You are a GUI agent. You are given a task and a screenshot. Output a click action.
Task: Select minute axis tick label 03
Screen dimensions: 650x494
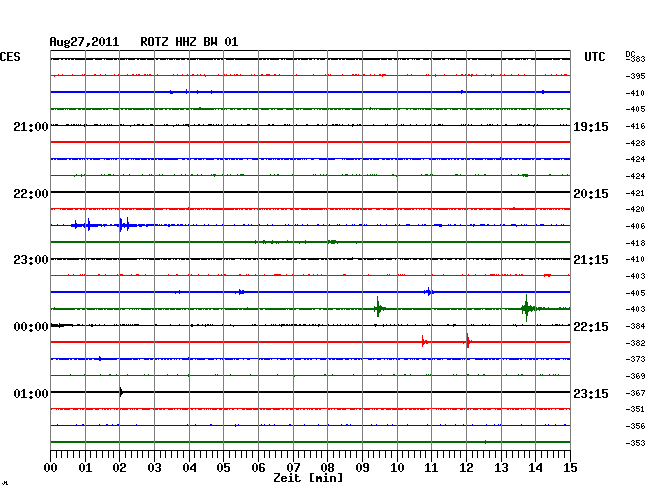click(x=155, y=468)
